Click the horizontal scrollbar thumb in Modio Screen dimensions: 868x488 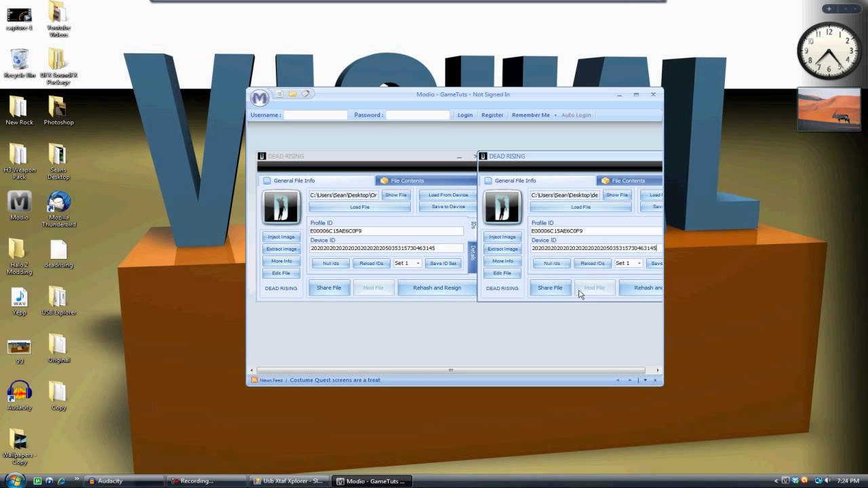450,370
